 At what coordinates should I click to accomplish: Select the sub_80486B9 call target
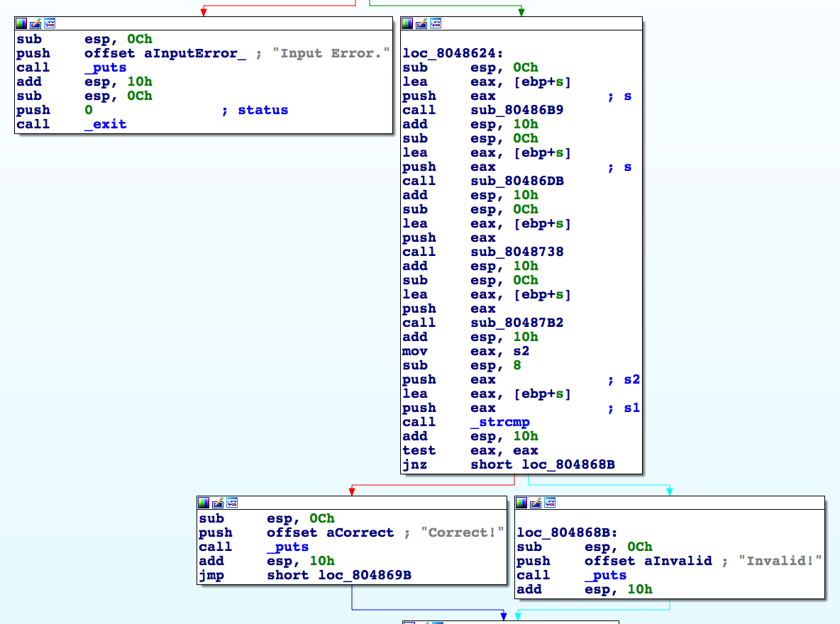pyautogui.click(x=516, y=110)
